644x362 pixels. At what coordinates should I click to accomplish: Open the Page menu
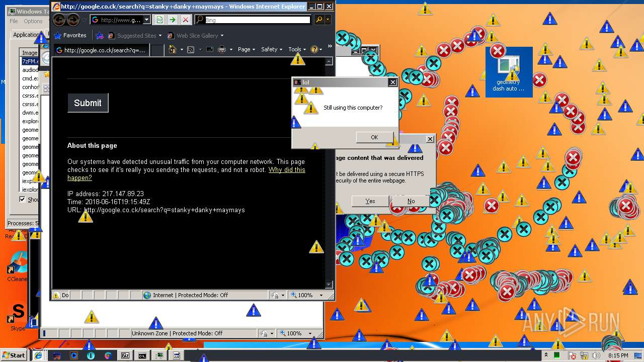click(246, 49)
